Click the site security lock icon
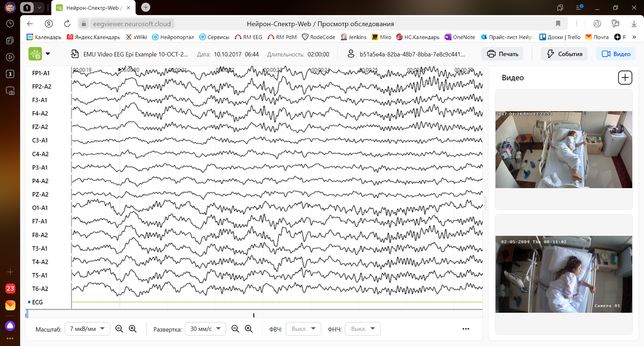Image resolution: width=644 pixels, height=346 pixels. pyautogui.click(x=83, y=23)
